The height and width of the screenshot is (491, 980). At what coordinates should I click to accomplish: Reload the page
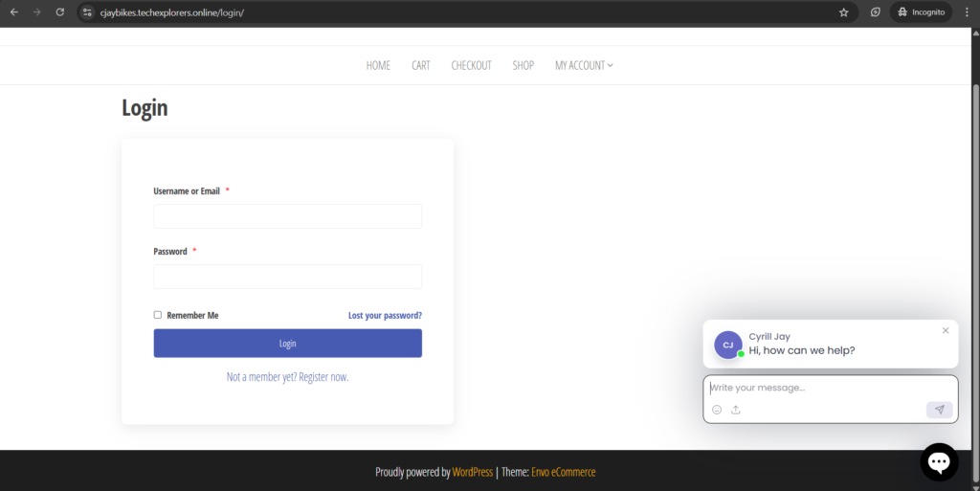60,12
